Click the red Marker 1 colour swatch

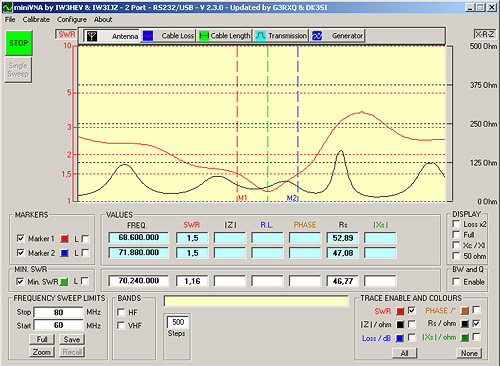[64, 239]
